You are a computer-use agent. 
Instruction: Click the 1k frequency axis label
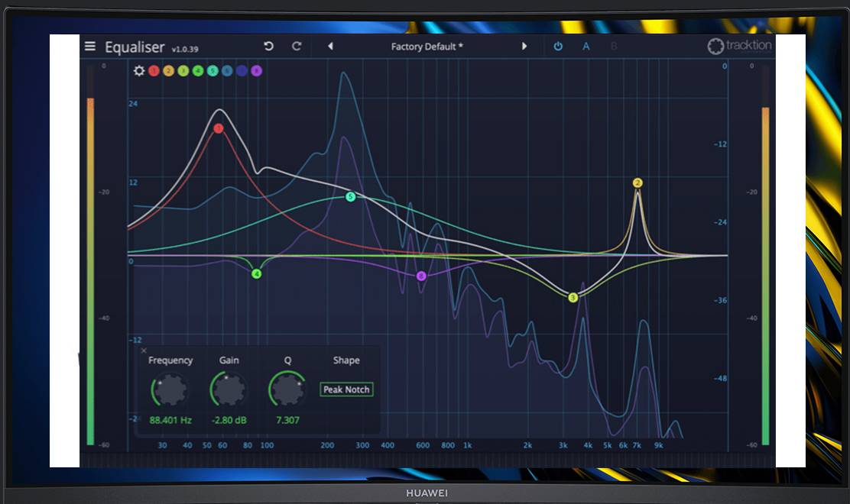click(x=467, y=445)
